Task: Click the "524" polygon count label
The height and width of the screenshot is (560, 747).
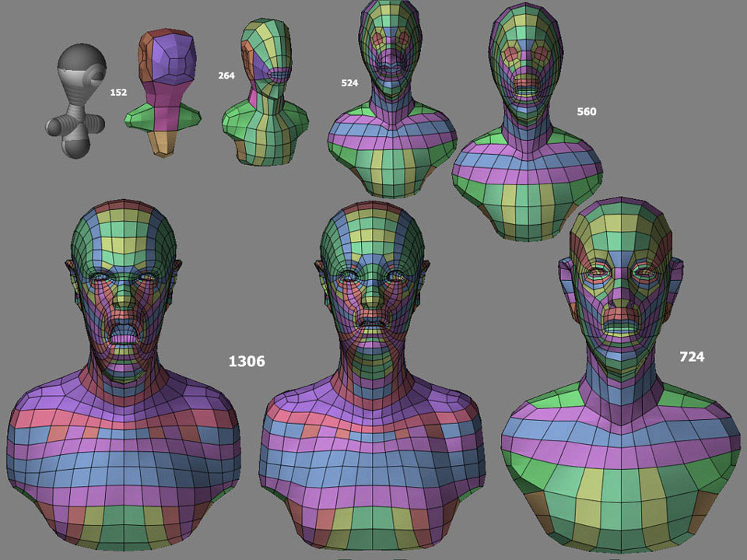Action: coord(349,83)
